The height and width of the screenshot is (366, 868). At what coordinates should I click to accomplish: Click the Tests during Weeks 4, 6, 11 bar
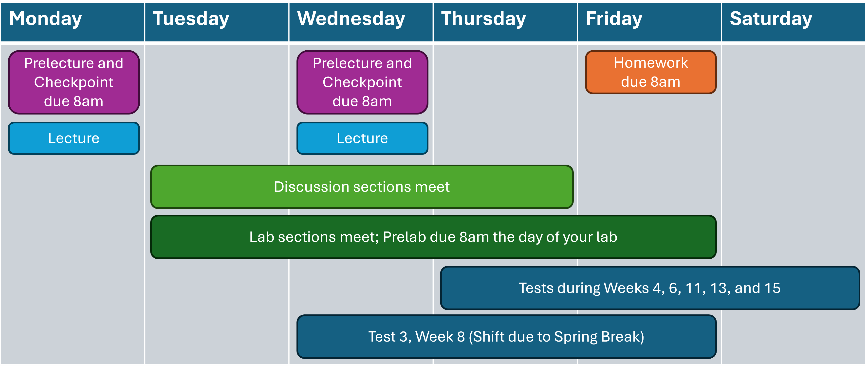tap(650, 288)
